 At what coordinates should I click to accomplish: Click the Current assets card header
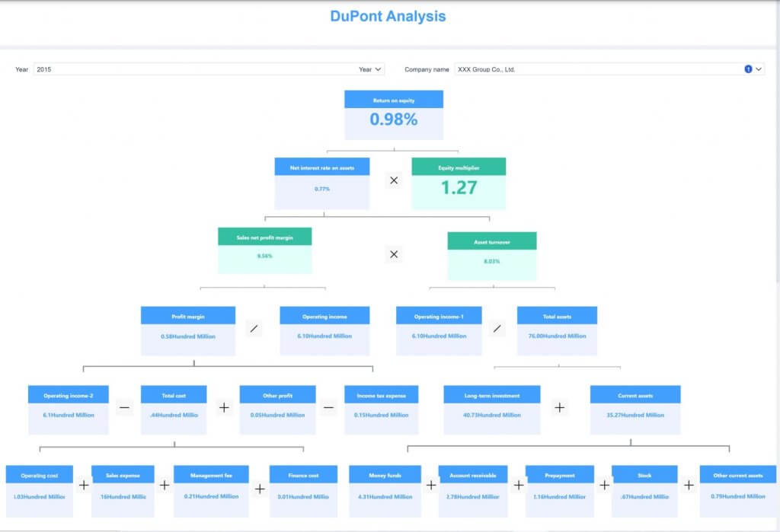pos(635,395)
